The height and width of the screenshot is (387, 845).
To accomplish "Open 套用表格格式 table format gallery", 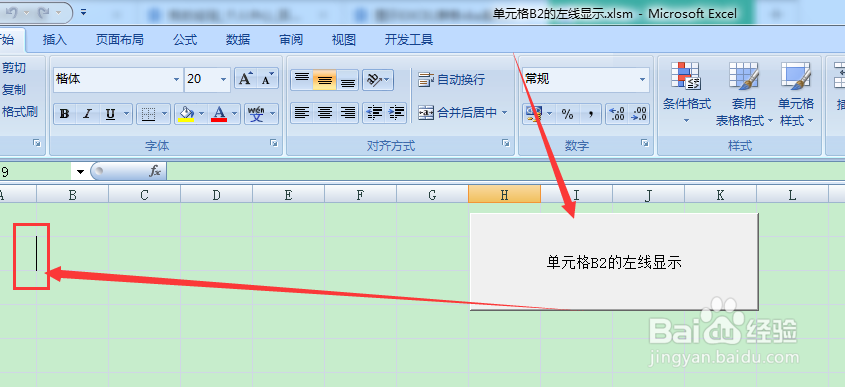I will 743,93.
